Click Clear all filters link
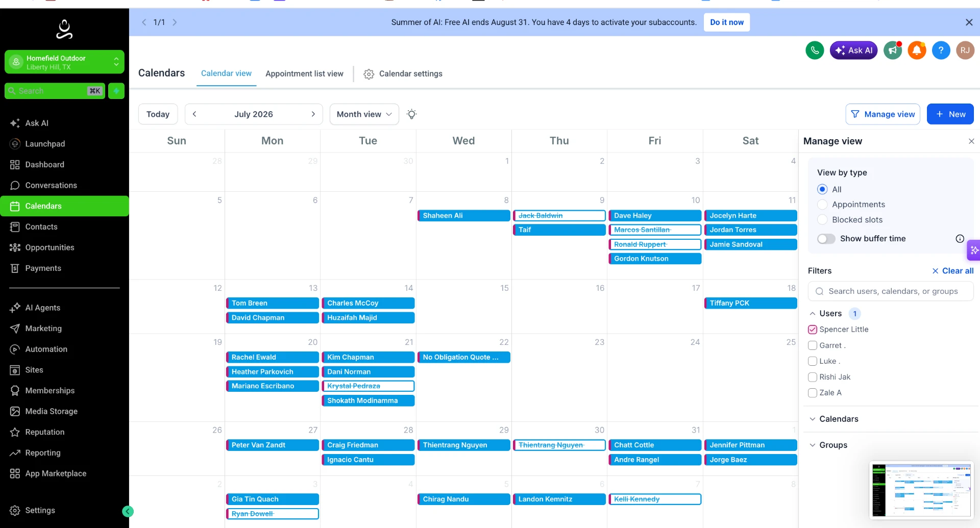Screen dimensions: 980x528 tap(952, 271)
